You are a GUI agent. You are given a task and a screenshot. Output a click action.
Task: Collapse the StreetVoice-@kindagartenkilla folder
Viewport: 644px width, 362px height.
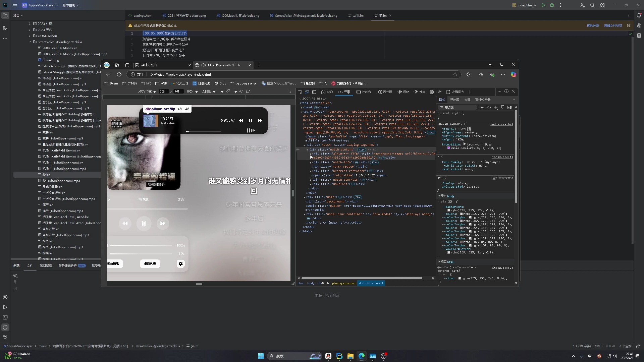click(x=30, y=42)
